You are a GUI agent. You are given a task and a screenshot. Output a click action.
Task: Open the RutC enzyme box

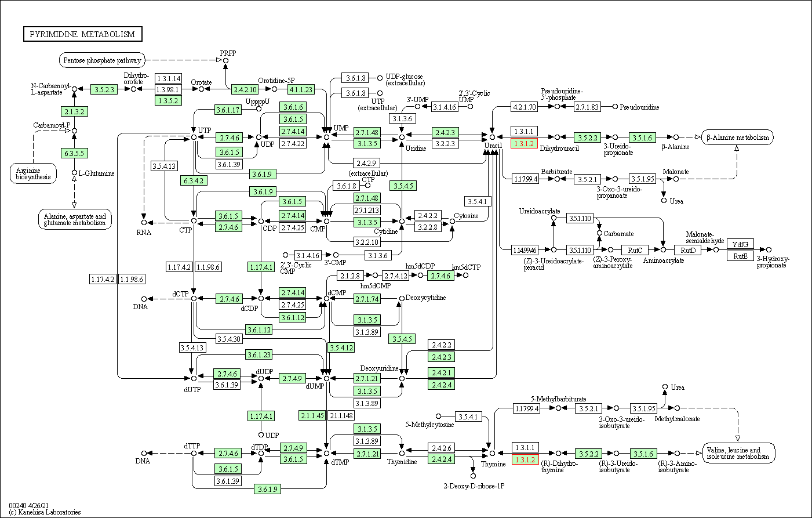click(635, 250)
